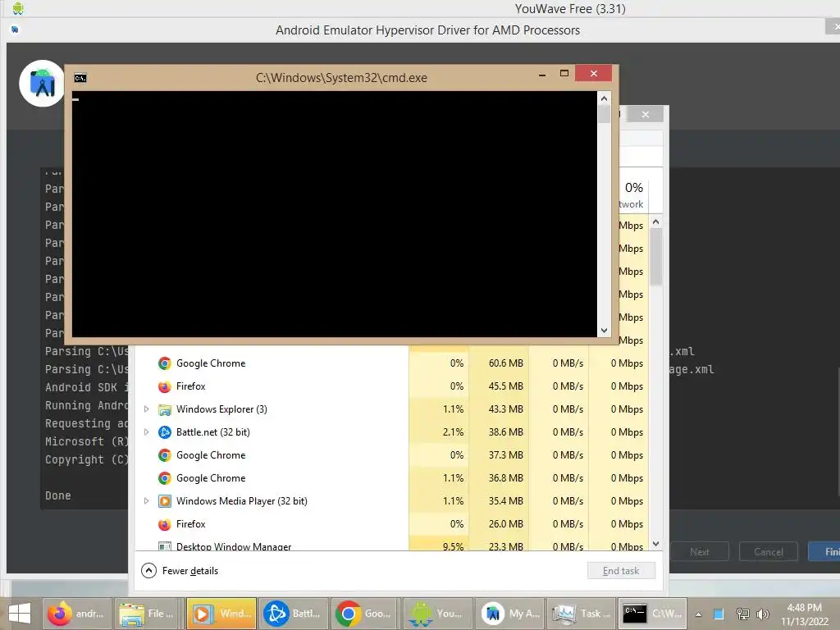Viewport: 840px width, 630px height.
Task: Open the Windows Start button
Action: 20,614
